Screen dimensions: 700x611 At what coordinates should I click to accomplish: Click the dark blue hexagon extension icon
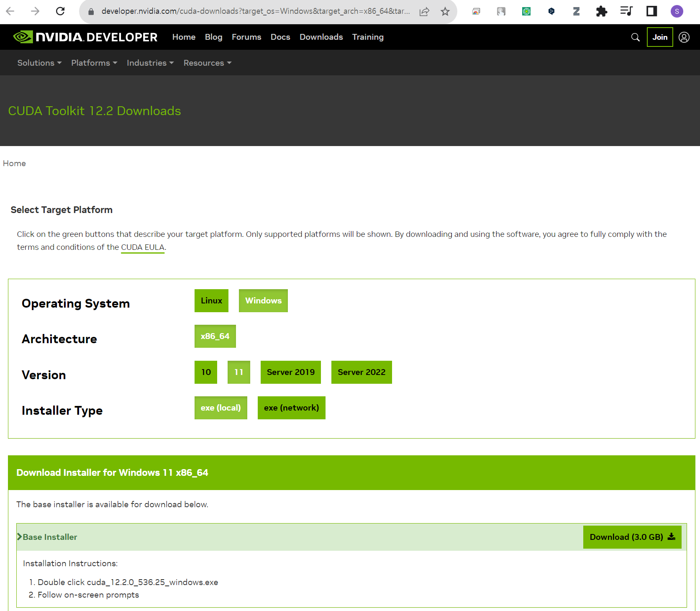[x=551, y=11]
